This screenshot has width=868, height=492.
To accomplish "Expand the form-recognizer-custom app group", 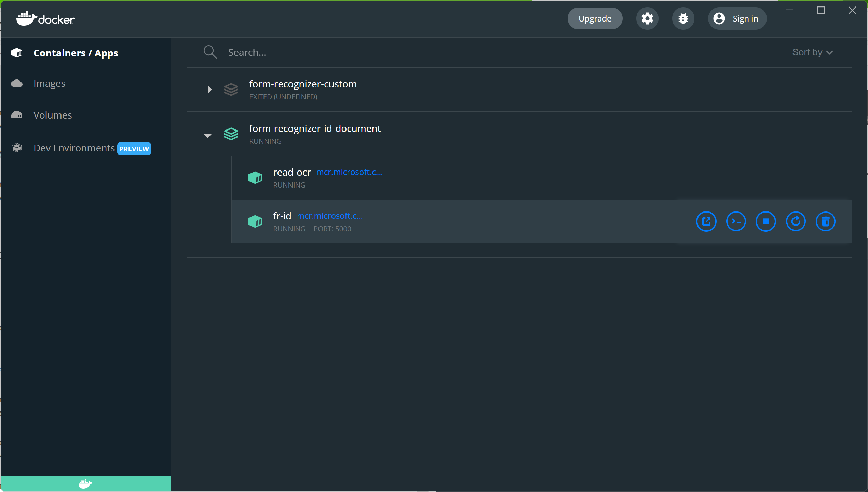I will (209, 90).
